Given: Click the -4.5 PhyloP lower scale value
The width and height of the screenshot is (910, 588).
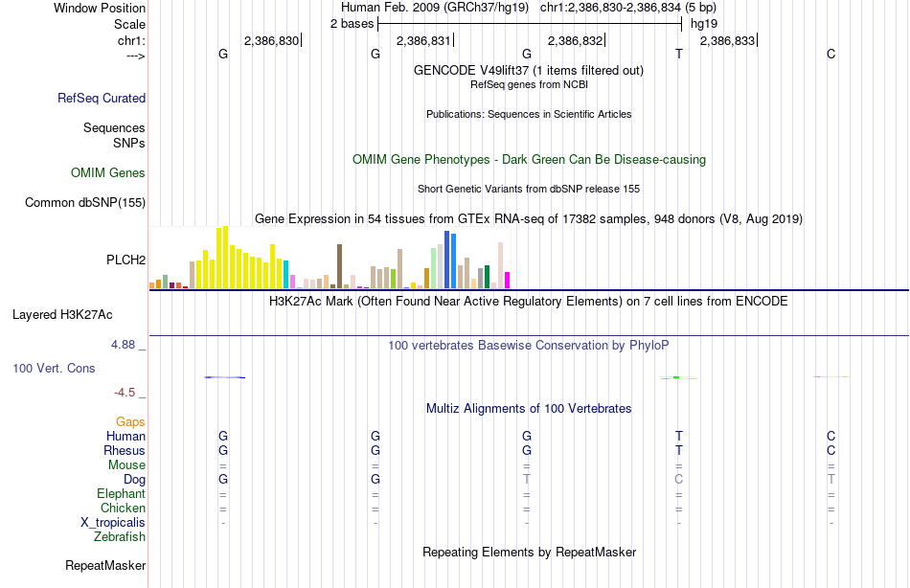Looking at the screenshot, I should point(125,393).
